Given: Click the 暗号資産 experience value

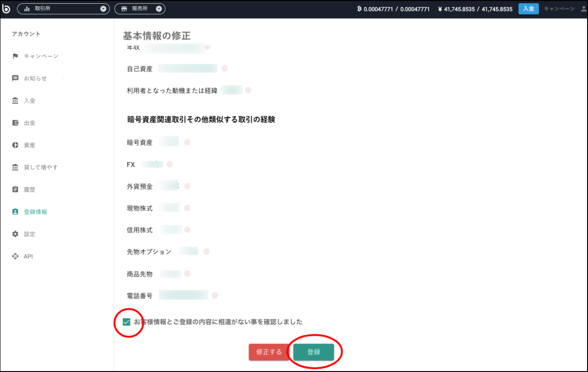Looking at the screenshot, I should pyautogui.click(x=169, y=142).
